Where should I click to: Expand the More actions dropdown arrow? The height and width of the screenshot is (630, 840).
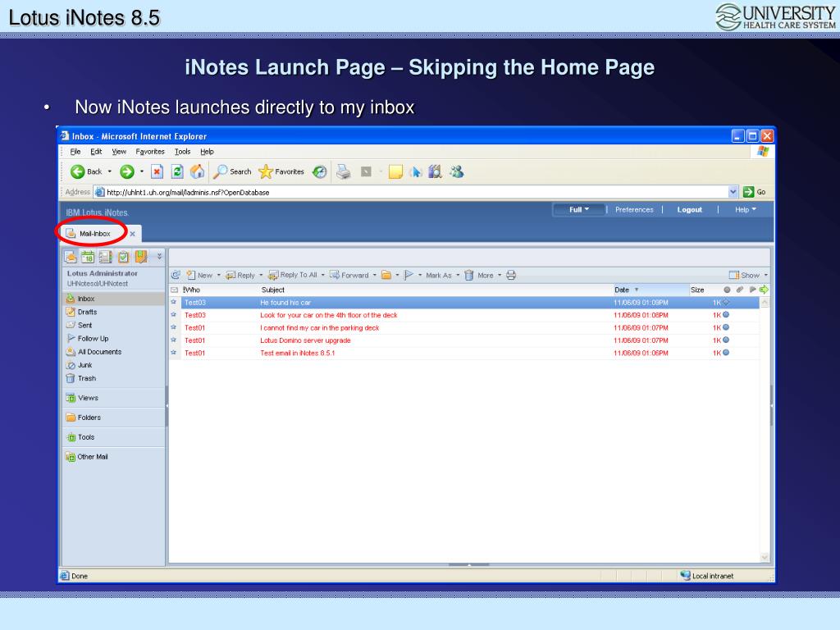click(x=500, y=276)
